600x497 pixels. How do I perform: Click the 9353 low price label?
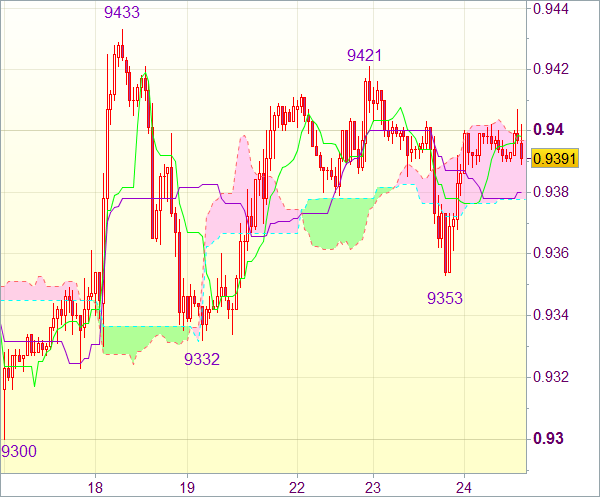[445, 298]
